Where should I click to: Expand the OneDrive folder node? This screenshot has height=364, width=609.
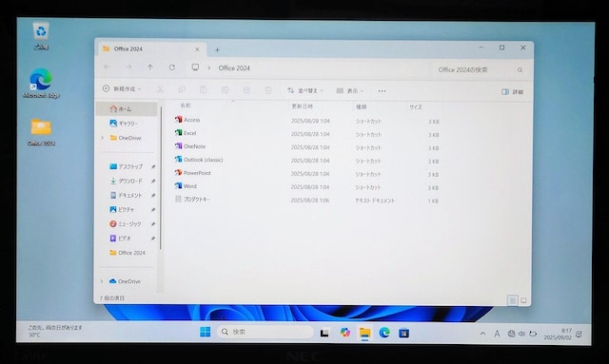click(103, 138)
